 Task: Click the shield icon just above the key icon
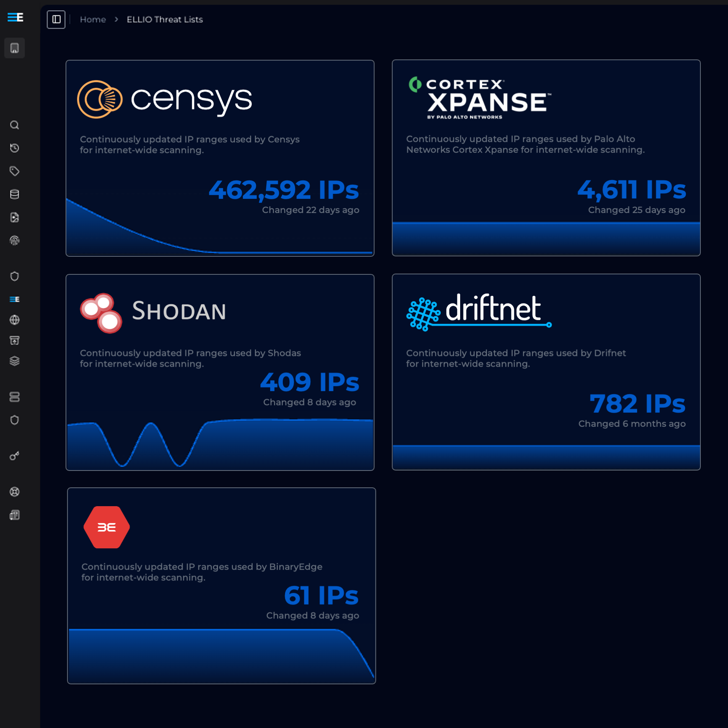tap(15, 420)
